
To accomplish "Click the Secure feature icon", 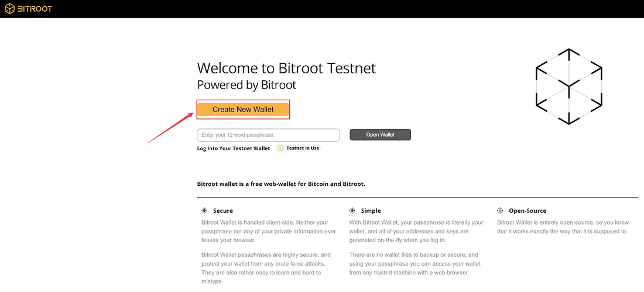I will pyautogui.click(x=204, y=210).
